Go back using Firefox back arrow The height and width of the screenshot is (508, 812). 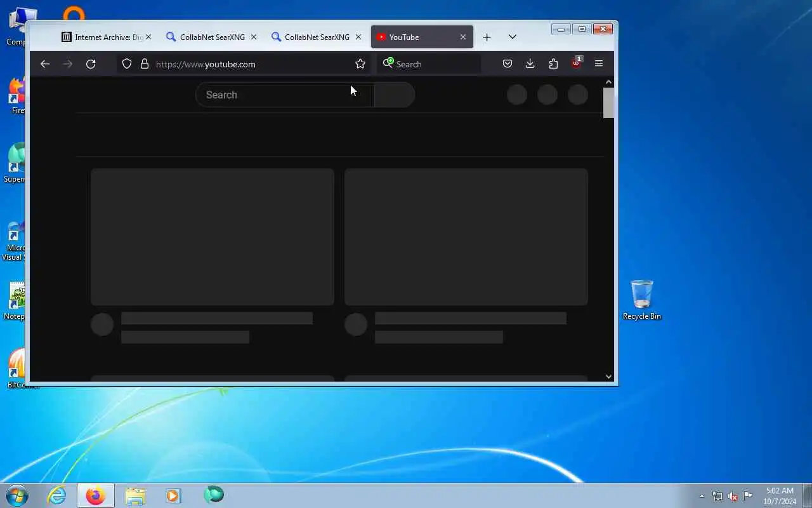pos(44,64)
